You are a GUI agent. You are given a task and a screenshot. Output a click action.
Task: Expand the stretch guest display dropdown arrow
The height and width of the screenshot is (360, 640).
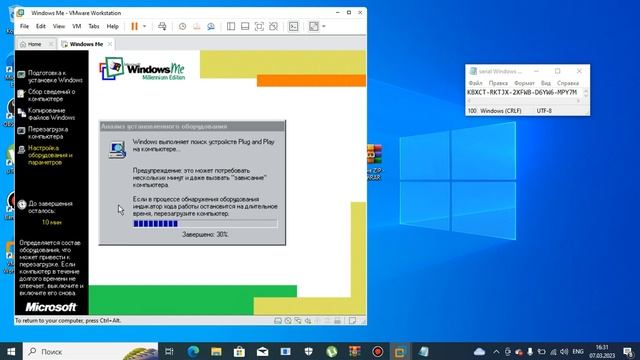[324, 27]
